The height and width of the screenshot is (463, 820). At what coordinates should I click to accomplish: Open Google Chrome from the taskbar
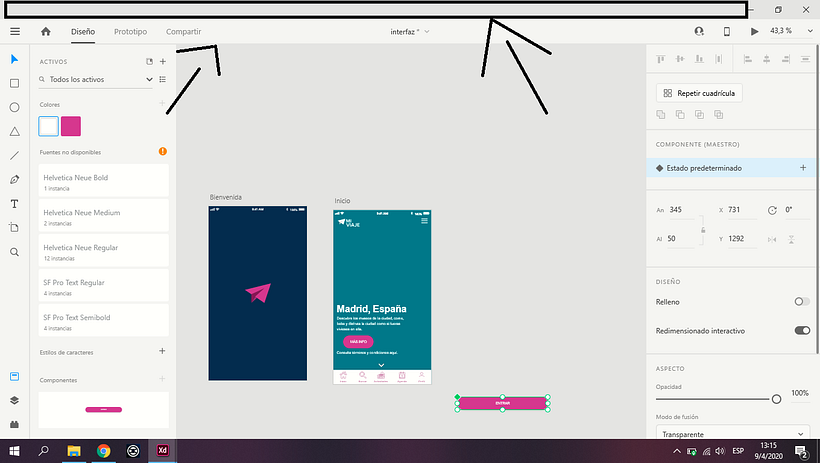(x=104, y=450)
